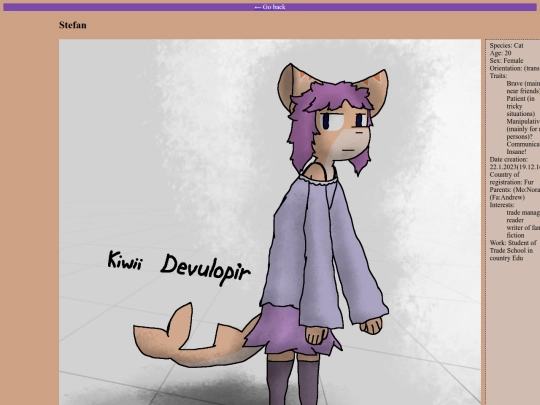
Task: Select the 'Date creation:' label
Action: pos(509,159)
